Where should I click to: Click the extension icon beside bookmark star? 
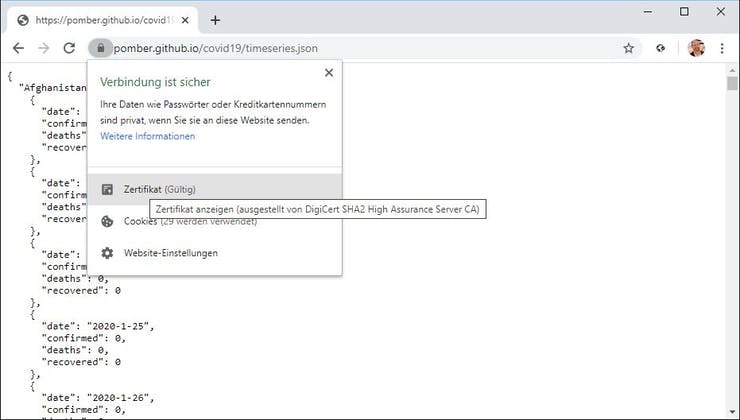[661, 48]
